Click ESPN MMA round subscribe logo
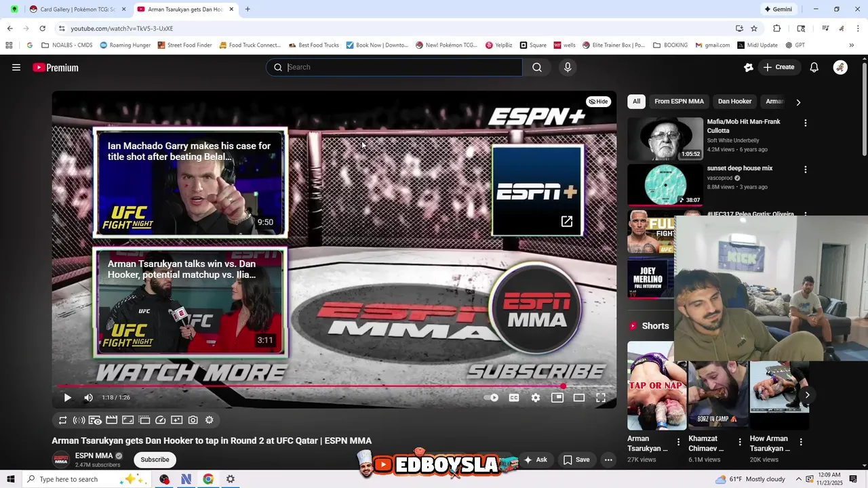 [x=537, y=308]
